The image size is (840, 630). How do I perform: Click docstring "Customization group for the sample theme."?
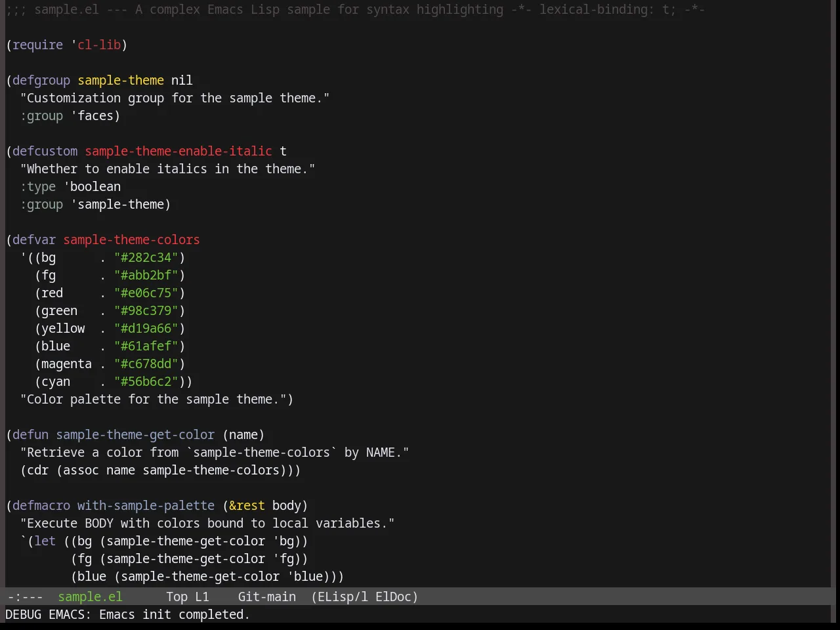[175, 98]
